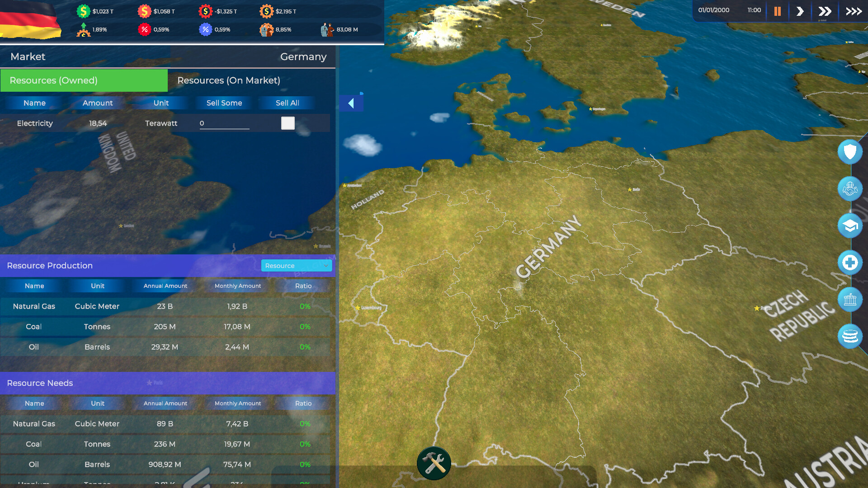Open the education research panel
Image resolution: width=868 pixels, height=488 pixels.
(850, 225)
